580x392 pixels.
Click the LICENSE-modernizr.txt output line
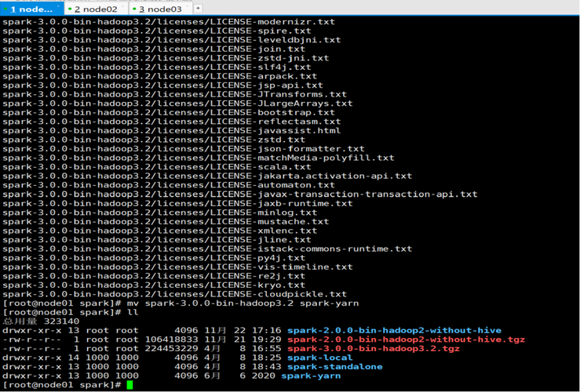[x=169, y=22]
